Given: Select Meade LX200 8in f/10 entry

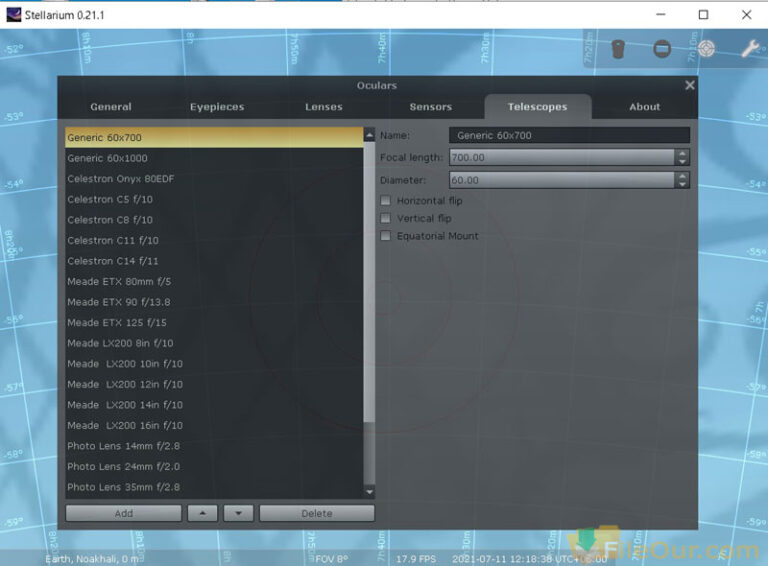Looking at the screenshot, I should 214,343.
